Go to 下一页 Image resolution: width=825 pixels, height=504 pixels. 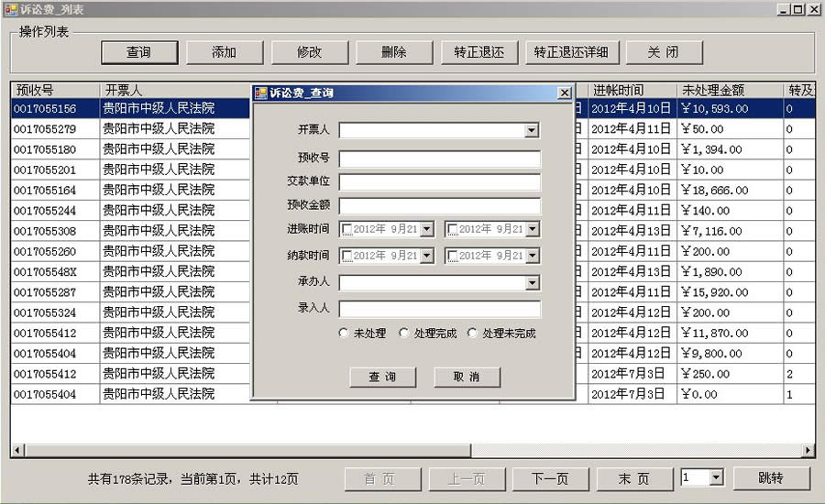(550, 478)
